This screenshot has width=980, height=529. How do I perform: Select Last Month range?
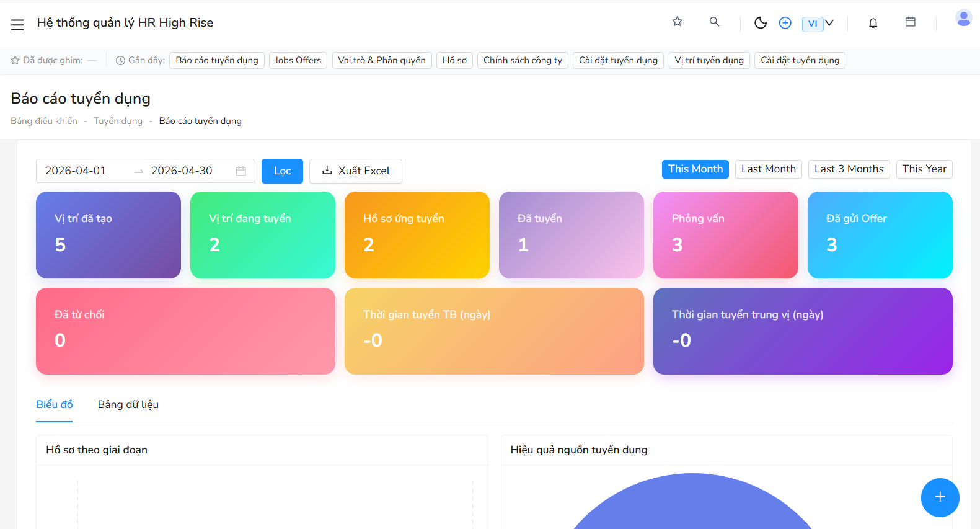pyautogui.click(x=769, y=169)
